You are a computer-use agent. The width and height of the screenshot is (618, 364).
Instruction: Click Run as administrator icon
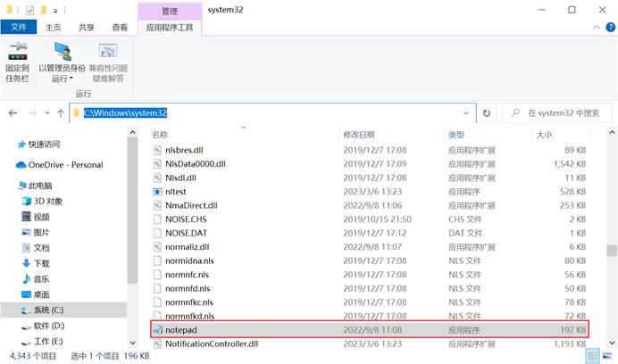(63, 52)
